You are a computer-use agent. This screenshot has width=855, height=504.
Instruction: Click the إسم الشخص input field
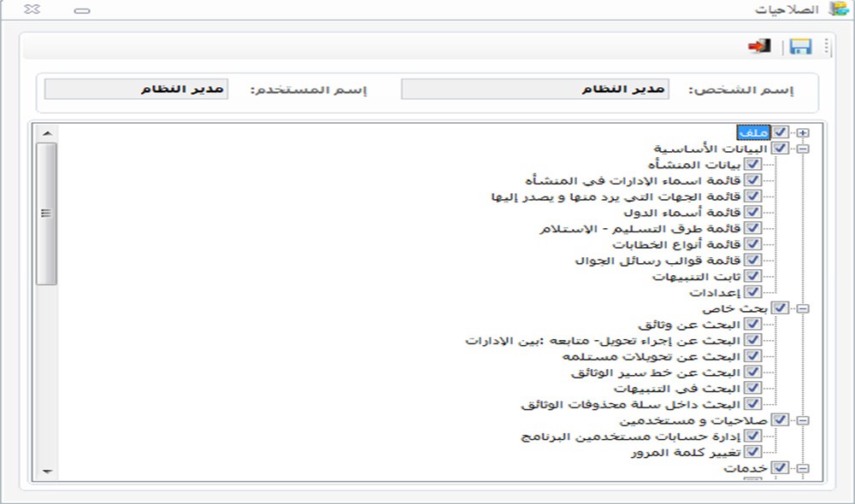click(x=535, y=90)
